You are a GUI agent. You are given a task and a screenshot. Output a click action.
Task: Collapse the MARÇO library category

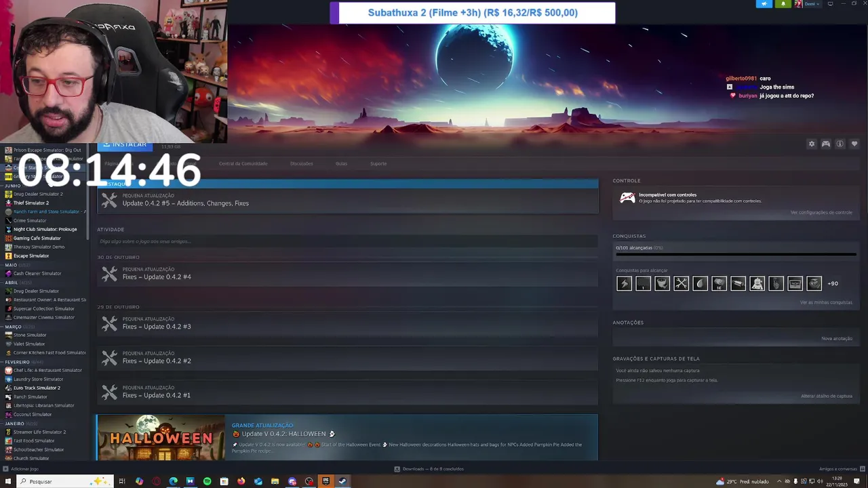coord(13,327)
